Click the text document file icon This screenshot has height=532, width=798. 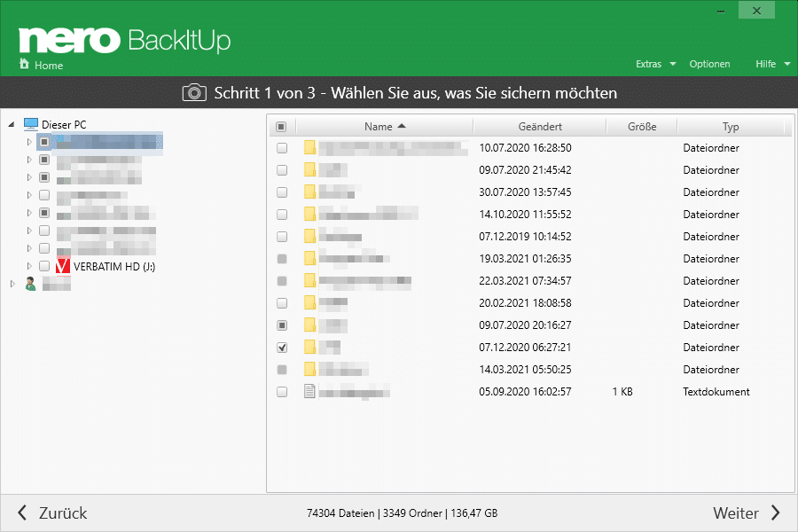[x=309, y=392]
